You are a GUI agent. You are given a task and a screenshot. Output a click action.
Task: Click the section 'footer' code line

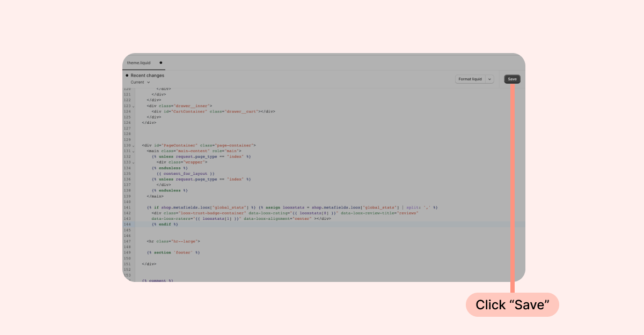(173, 252)
